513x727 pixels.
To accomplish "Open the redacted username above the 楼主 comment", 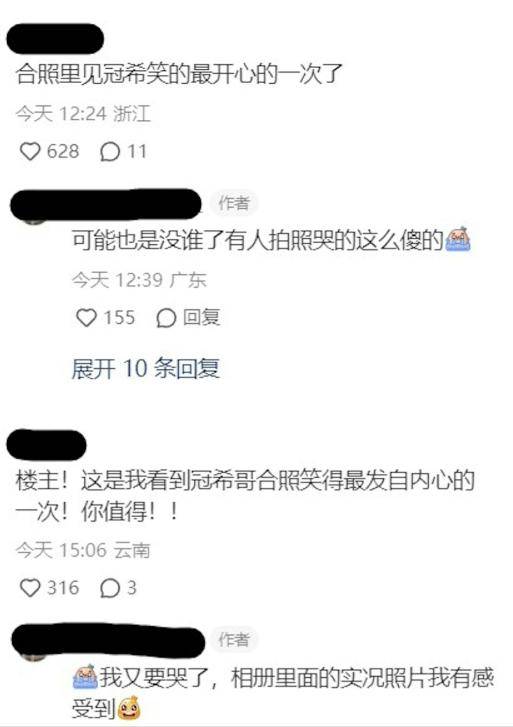I will (46, 445).
